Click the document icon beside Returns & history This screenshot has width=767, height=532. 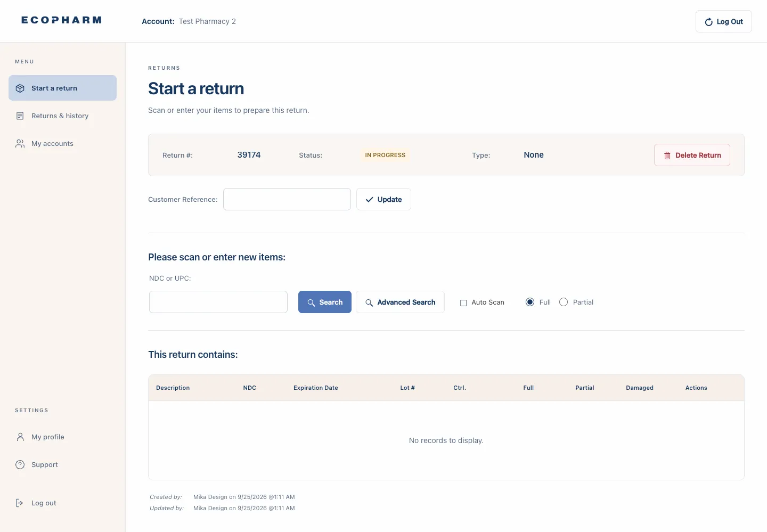(x=20, y=116)
